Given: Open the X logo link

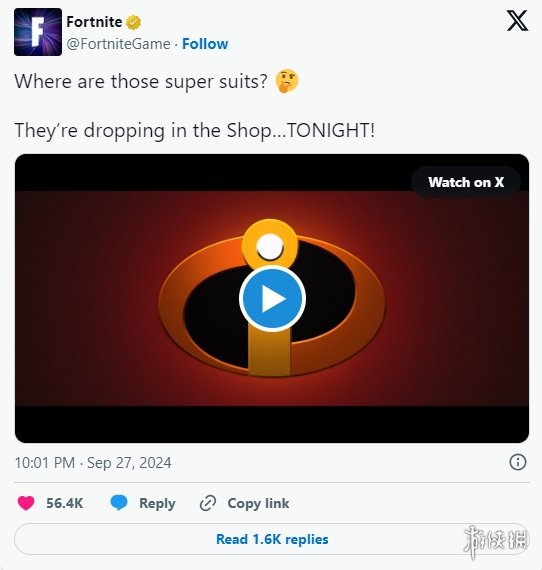Looking at the screenshot, I should pyautogui.click(x=517, y=21).
